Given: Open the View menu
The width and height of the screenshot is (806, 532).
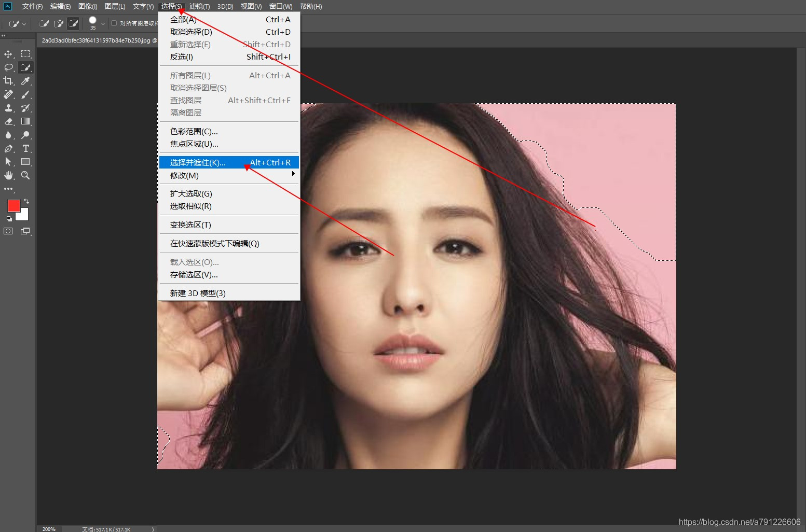Looking at the screenshot, I should click(251, 6).
